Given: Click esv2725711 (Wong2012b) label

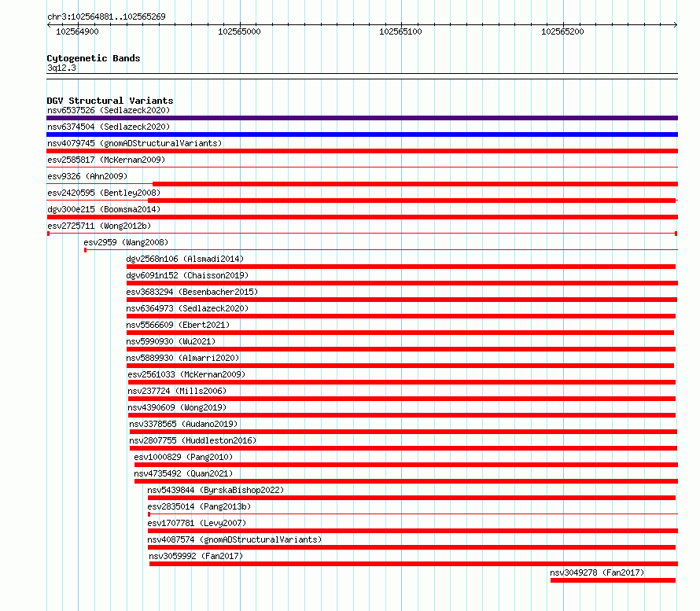Looking at the screenshot, I should (99, 226).
